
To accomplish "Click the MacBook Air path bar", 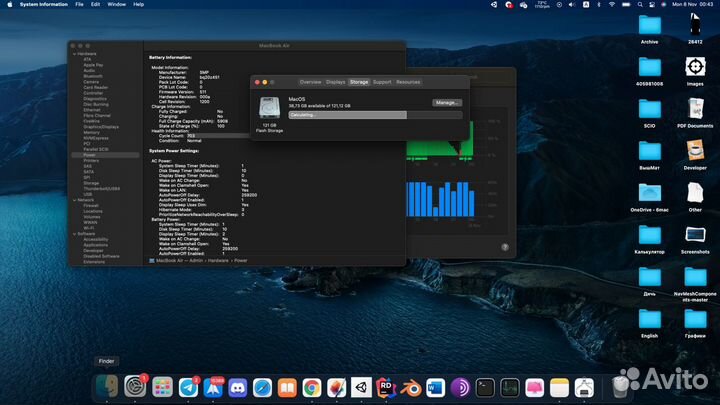I will click(x=198, y=260).
